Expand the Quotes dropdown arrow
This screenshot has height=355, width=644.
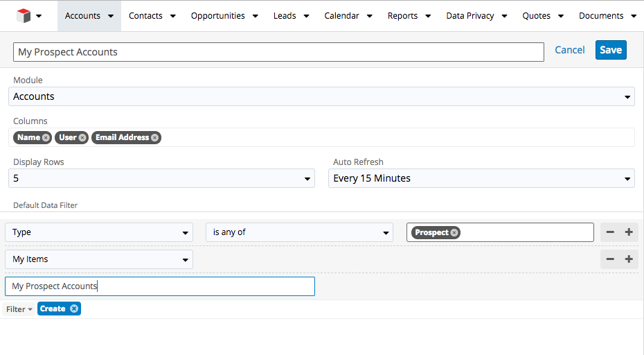pos(561,16)
